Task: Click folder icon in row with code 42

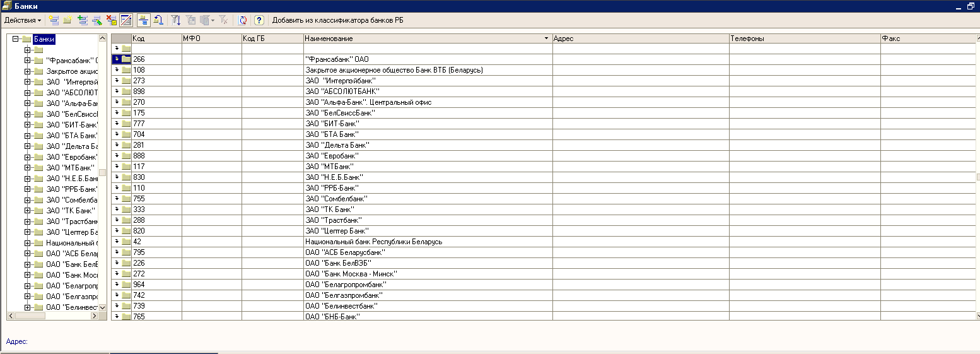Action: 126,242
